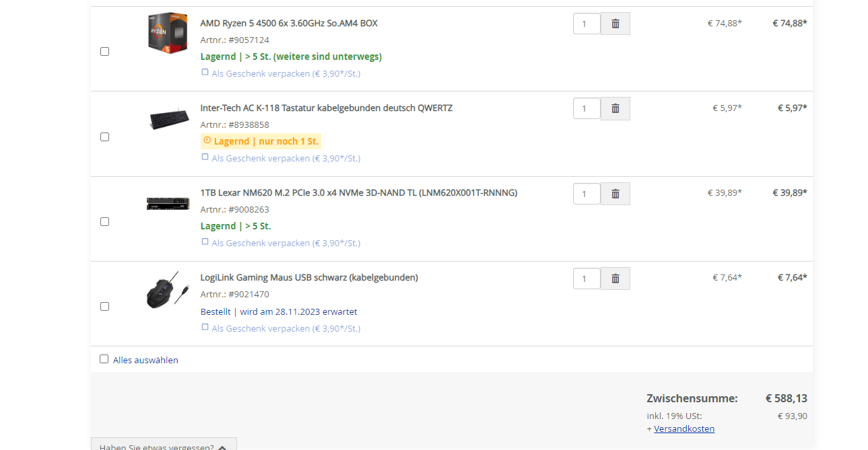Screen dimensions: 868x450
Task: Remove Inter-Tech AC K-118 keyboard with trash icon
Action: click(615, 108)
